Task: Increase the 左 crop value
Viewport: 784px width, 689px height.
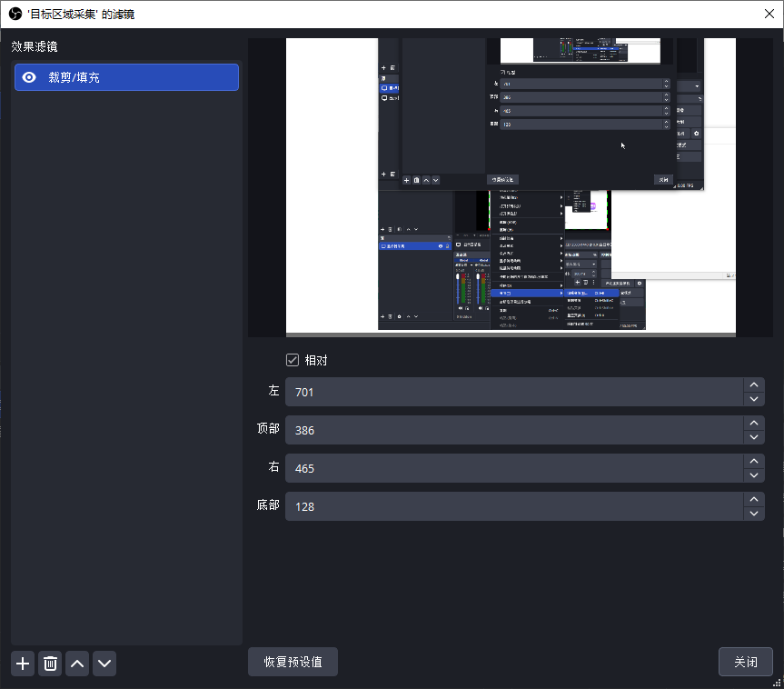Action: 754,384
